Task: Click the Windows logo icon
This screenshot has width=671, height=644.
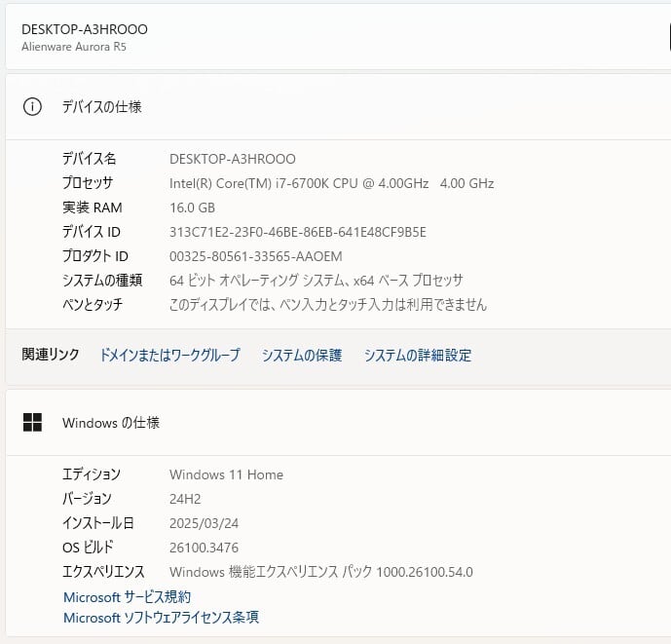Action: point(32,423)
